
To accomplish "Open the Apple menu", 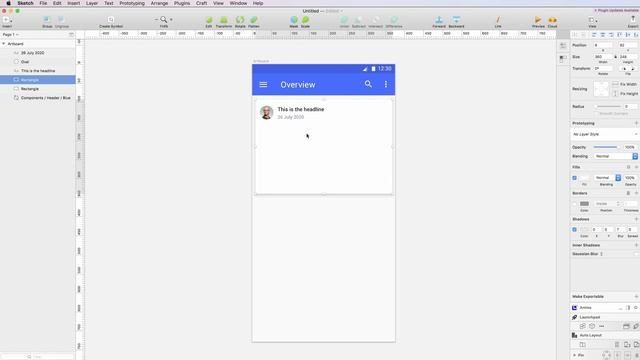I will [8, 3].
